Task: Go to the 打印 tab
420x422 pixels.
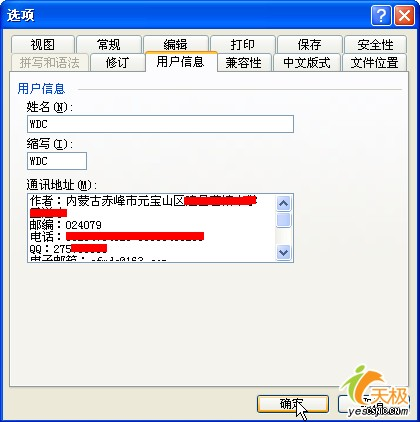Action: [x=243, y=44]
